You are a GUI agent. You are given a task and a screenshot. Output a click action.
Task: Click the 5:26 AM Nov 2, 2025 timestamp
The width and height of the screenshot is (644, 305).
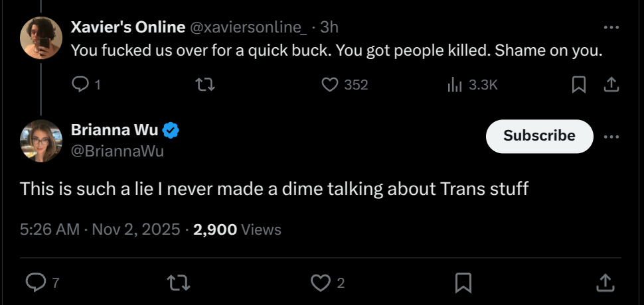click(100, 229)
